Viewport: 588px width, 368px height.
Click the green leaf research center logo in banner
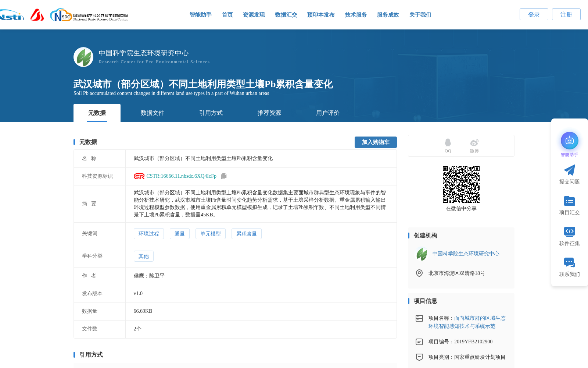[83, 57]
